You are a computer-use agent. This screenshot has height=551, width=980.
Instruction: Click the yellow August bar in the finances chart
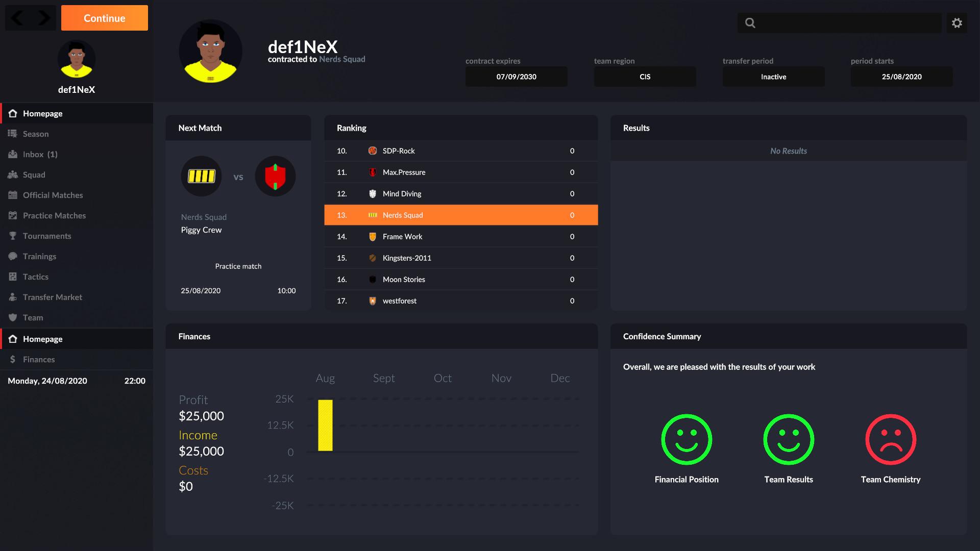(x=325, y=425)
